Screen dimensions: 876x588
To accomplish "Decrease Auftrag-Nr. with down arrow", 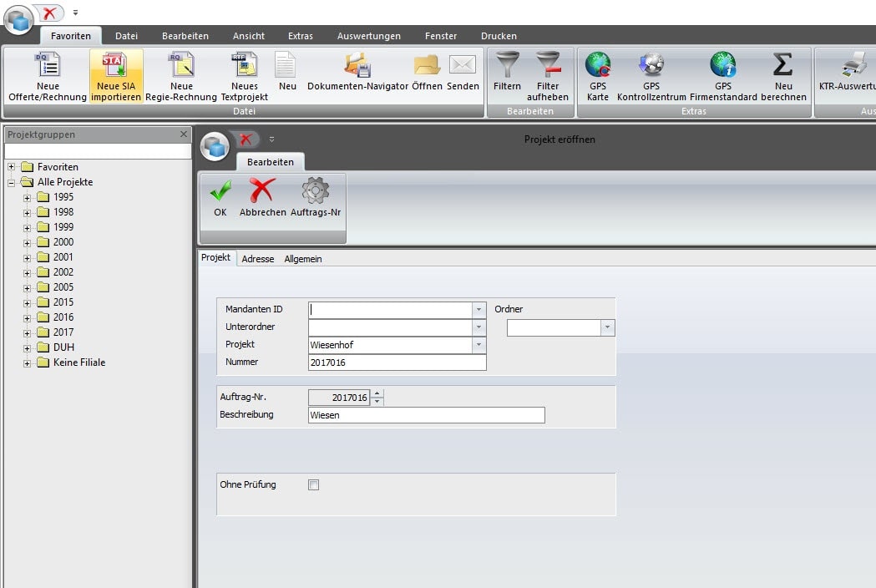I will pyautogui.click(x=377, y=401).
